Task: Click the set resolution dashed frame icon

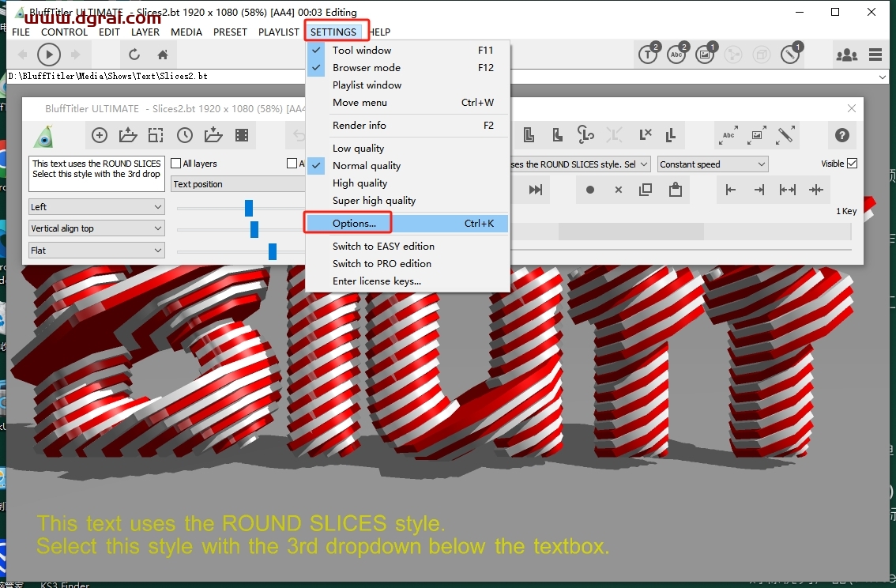Action: coord(156,135)
